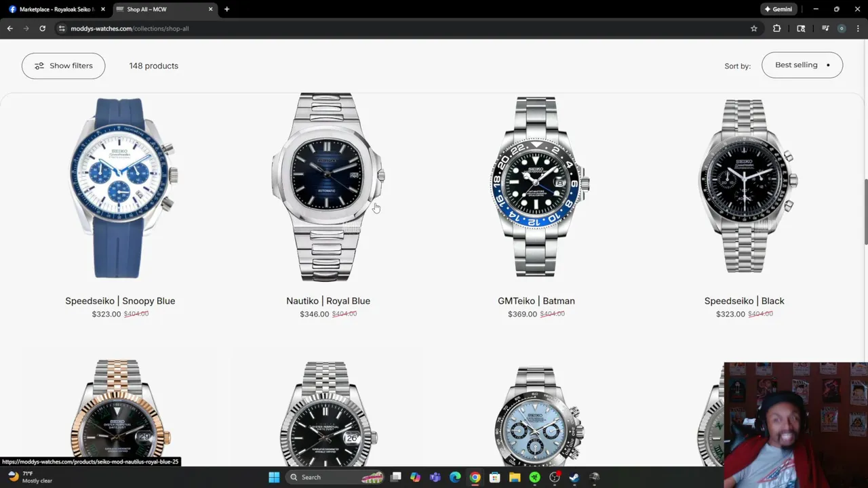868x488 pixels.
Task: View the Royal Blue Nautiko watch image
Action: coord(328,188)
